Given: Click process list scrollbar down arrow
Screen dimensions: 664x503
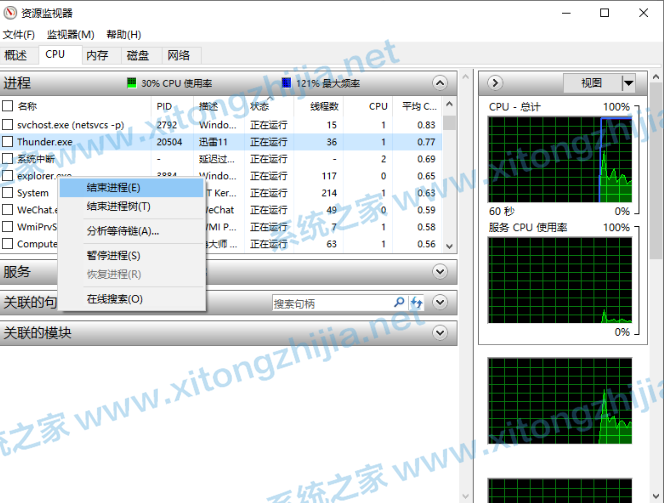Looking at the screenshot, I should point(450,246).
